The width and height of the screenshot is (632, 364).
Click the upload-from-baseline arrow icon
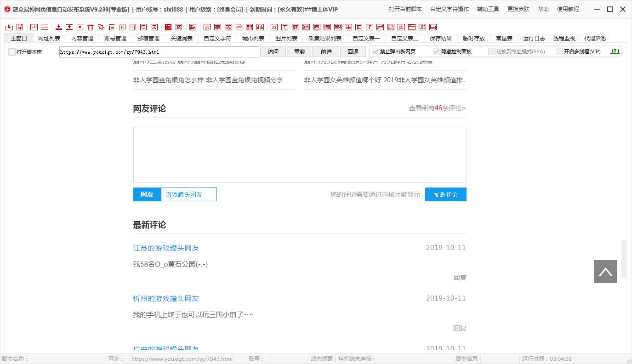(x=69, y=27)
